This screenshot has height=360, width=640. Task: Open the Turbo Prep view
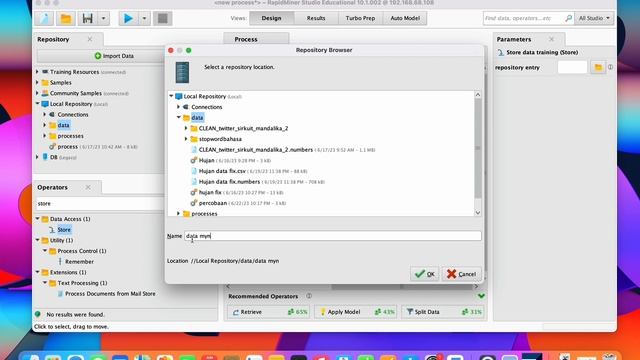point(360,18)
